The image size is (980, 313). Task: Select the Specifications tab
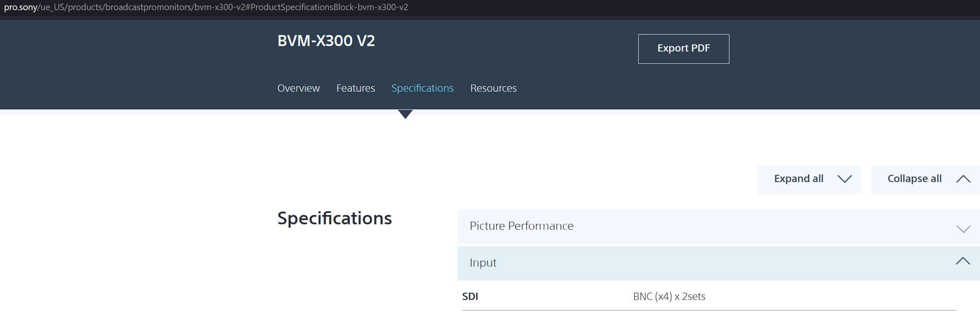(422, 88)
